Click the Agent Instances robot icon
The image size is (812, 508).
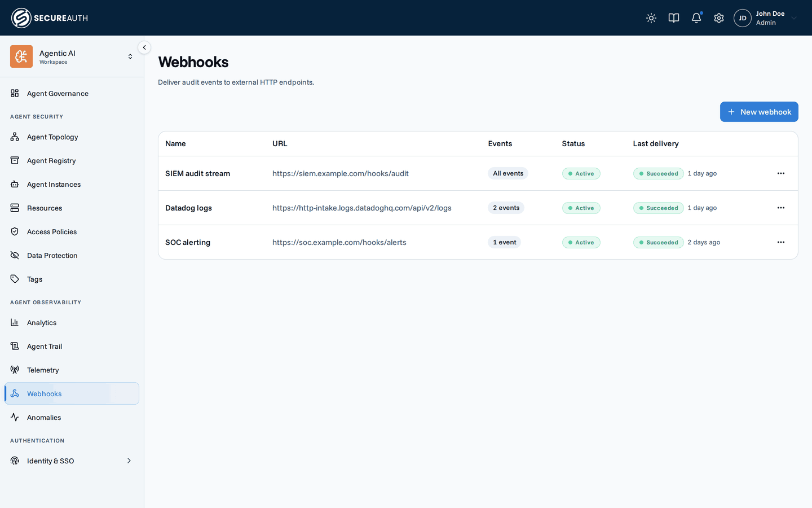[x=15, y=184]
